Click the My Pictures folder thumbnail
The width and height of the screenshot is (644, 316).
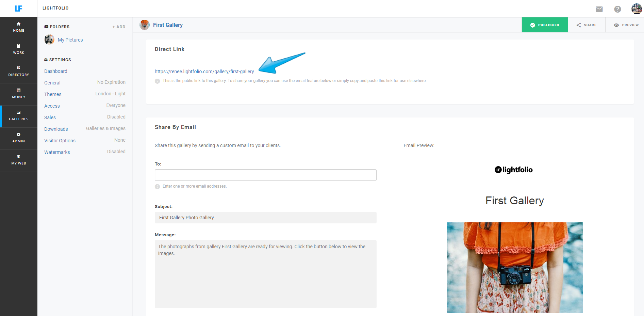point(49,40)
